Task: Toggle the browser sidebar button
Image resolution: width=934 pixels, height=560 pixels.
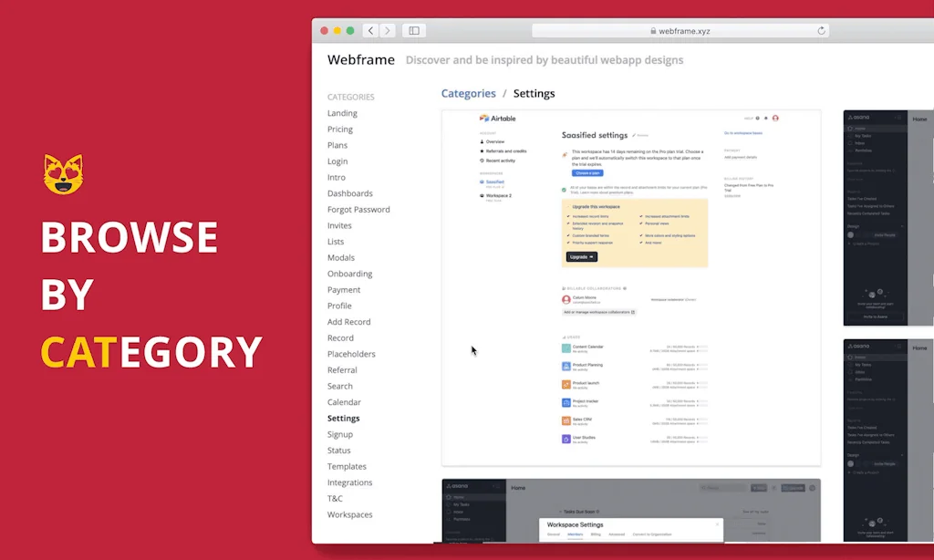Action: point(414,30)
